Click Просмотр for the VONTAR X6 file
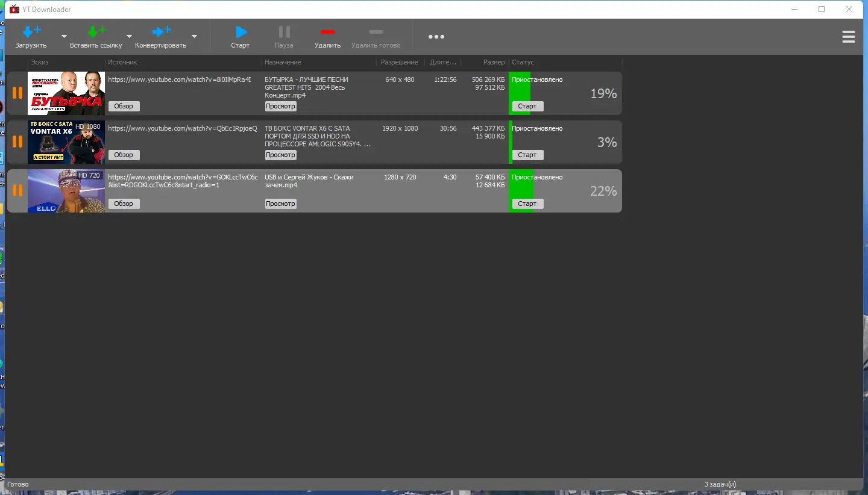The width and height of the screenshot is (868, 495). click(x=281, y=155)
